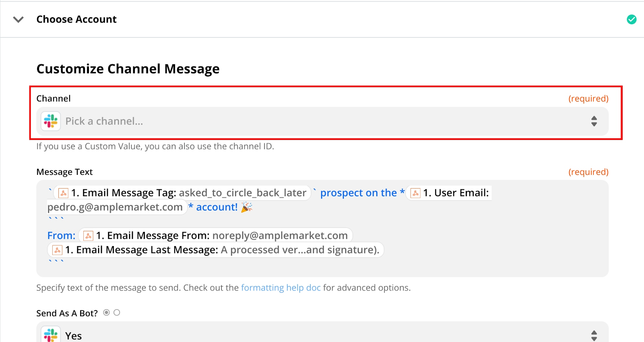Screen dimensions: 644x342
Task: Click the Choose Account header
Action: click(x=76, y=19)
